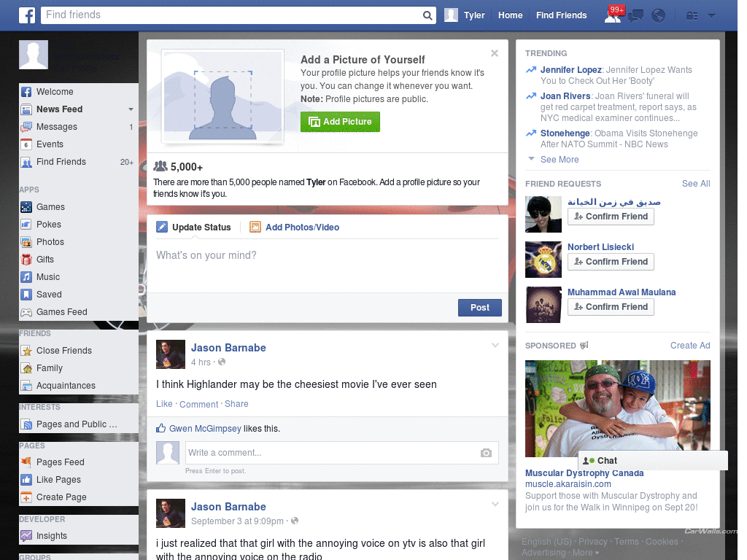This screenshot has height=560, width=747.
Task: Click the green Add Picture button
Action: coord(340,122)
